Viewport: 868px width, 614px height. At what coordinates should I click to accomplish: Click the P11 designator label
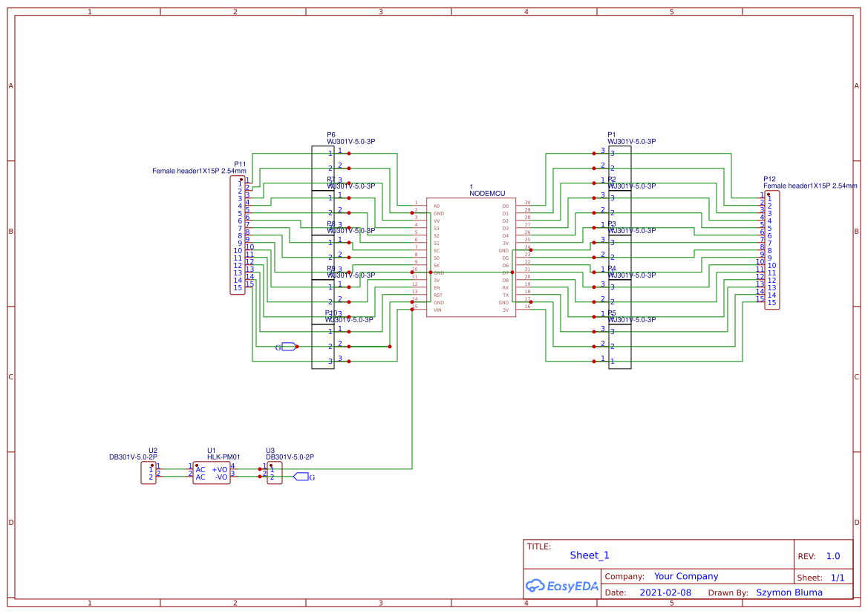click(240, 164)
